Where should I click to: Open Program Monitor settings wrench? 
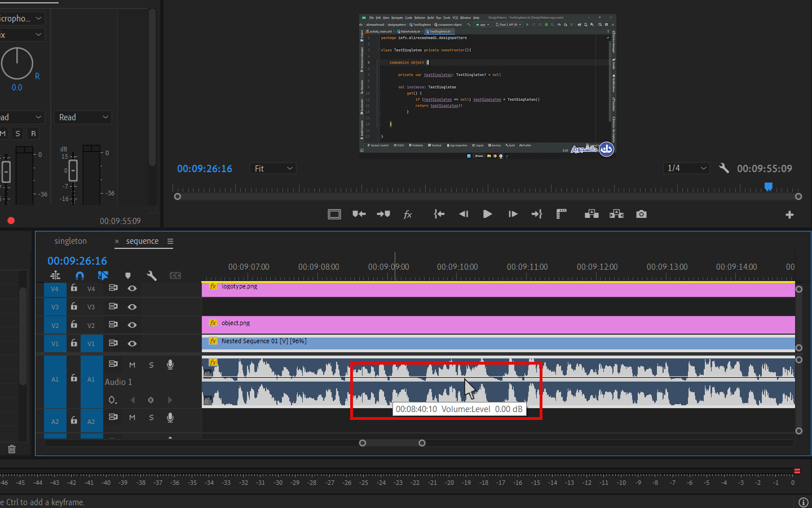tap(724, 168)
